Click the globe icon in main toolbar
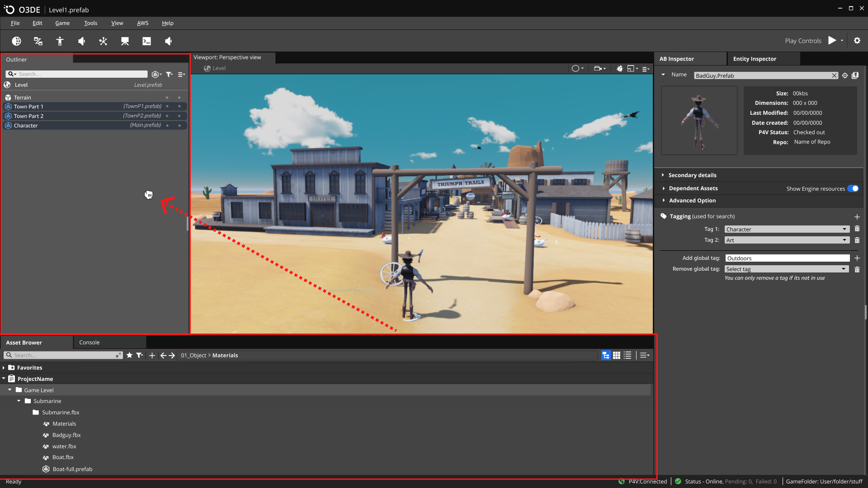The height and width of the screenshot is (488, 868). pos(17,41)
